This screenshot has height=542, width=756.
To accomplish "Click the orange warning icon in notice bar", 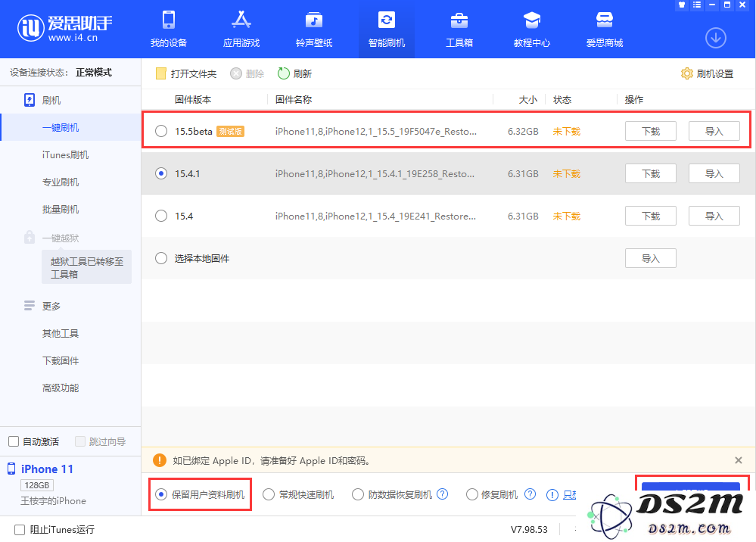I will pos(160,460).
